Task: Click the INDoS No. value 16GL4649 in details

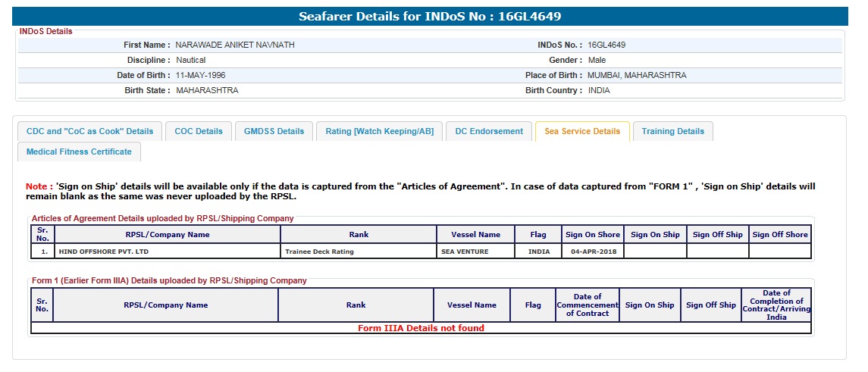Action: (606, 45)
